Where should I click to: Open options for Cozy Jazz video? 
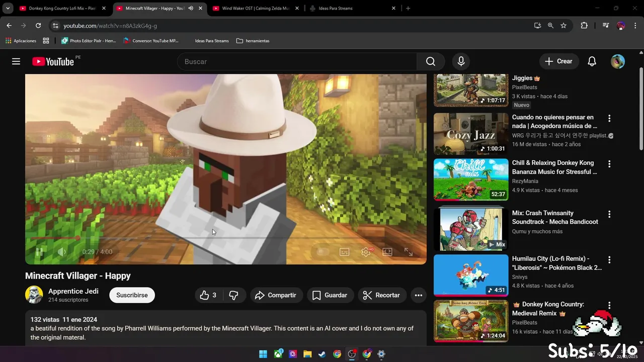pos(609,118)
